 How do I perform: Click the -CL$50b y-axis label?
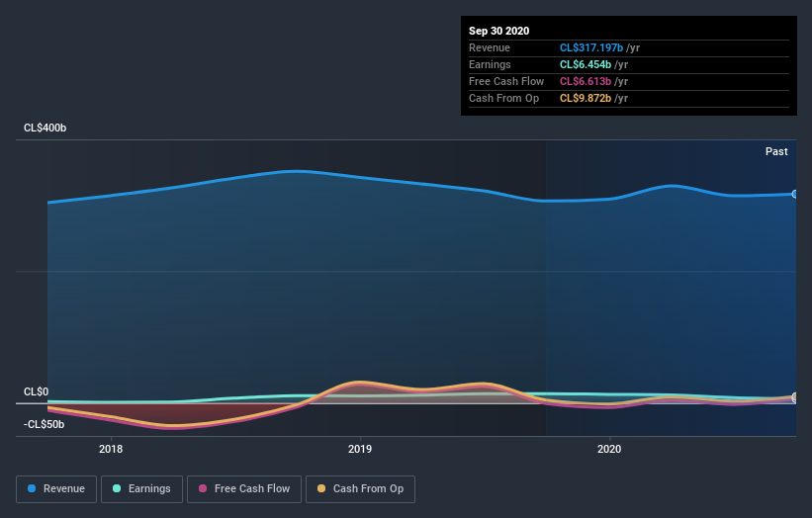click(45, 424)
